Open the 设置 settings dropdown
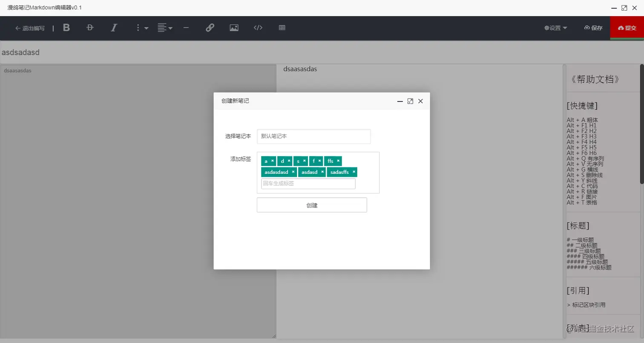 click(x=555, y=28)
